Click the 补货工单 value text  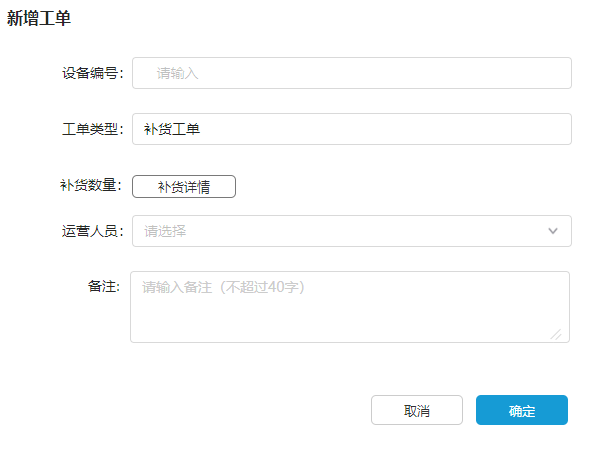click(x=172, y=129)
